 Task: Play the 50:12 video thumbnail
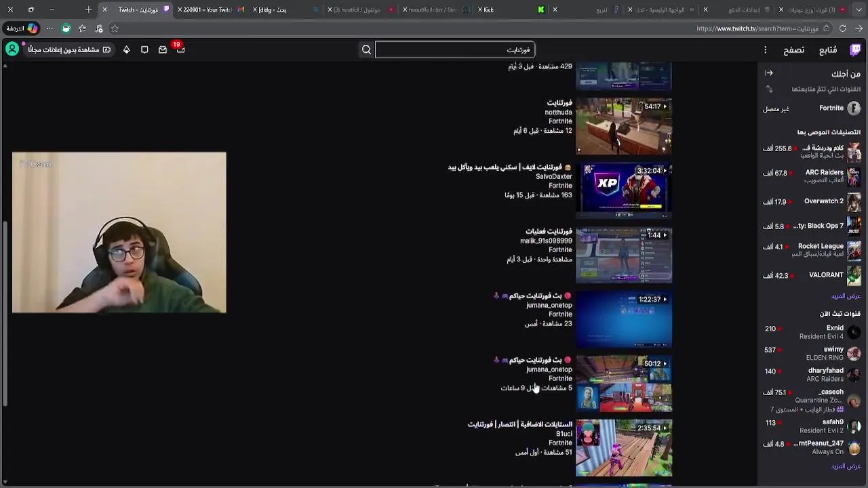coord(624,384)
